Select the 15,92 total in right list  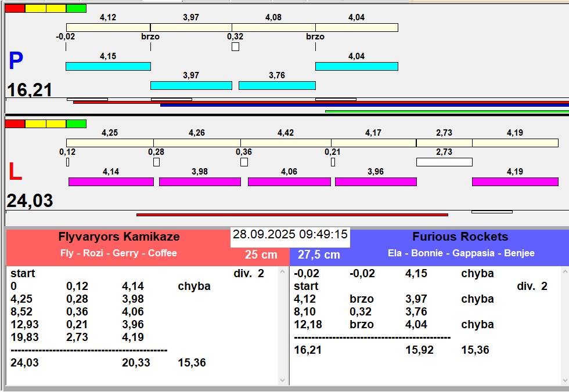419,350
